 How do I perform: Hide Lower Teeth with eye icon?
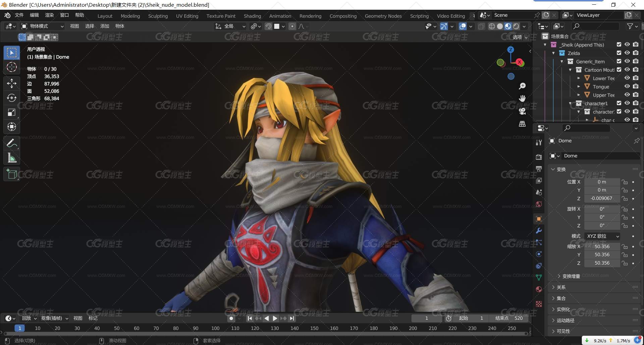click(627, 78)
